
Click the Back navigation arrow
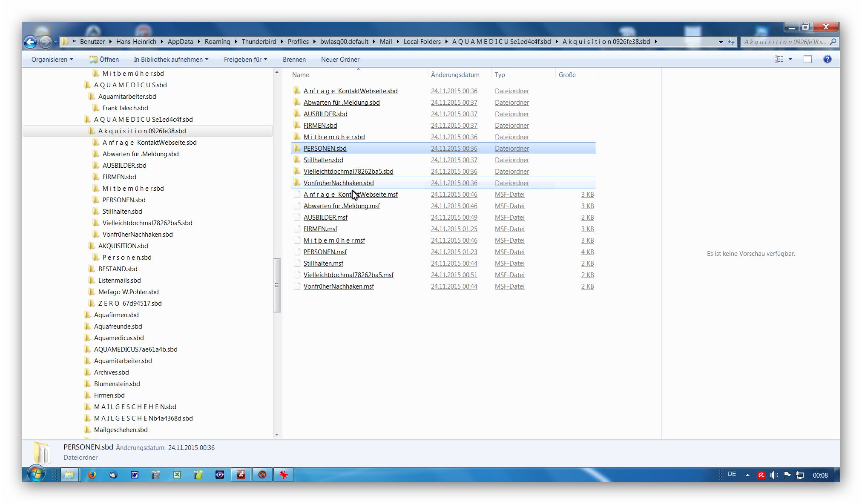tap(30, 42)
